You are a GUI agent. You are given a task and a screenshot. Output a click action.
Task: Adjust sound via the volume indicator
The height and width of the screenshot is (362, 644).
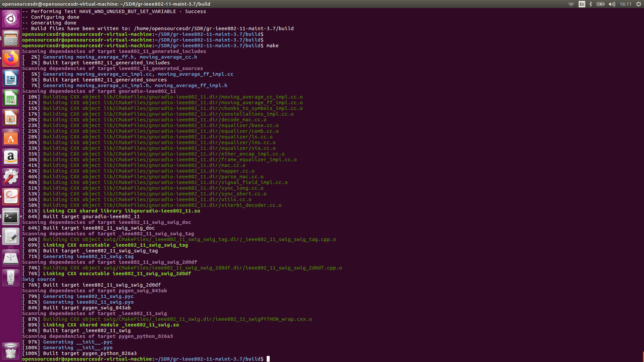coord(612,4)
